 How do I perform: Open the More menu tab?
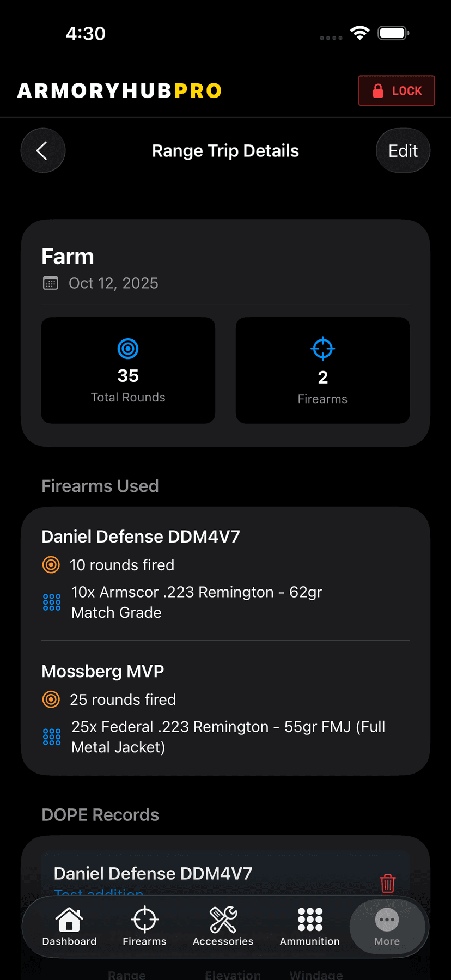[x=387, y=927]
